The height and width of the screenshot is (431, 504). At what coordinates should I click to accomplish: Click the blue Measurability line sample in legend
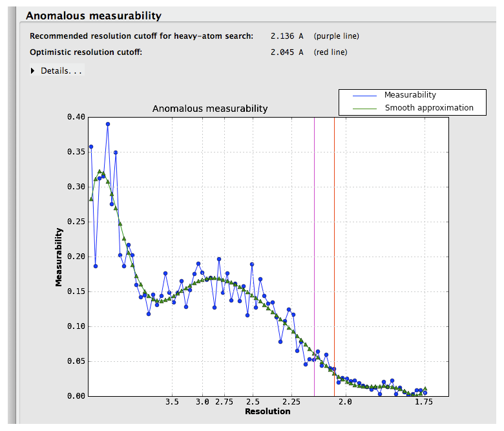(x=364, y=95)
